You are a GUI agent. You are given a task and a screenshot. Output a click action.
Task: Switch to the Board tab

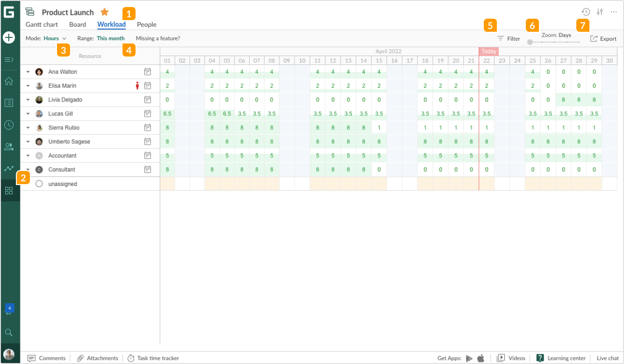click(x=78, y=24)
